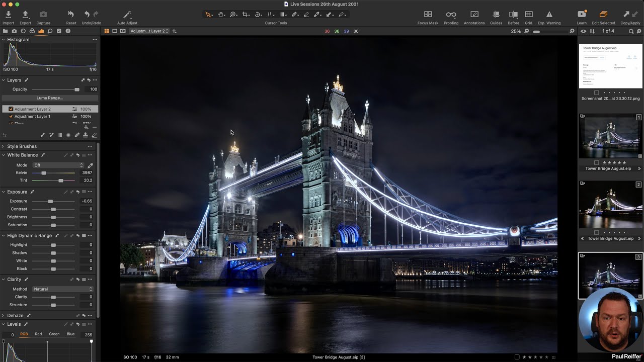
Task: Collapse the White Balance panel
Action: [x=3, y=155]
